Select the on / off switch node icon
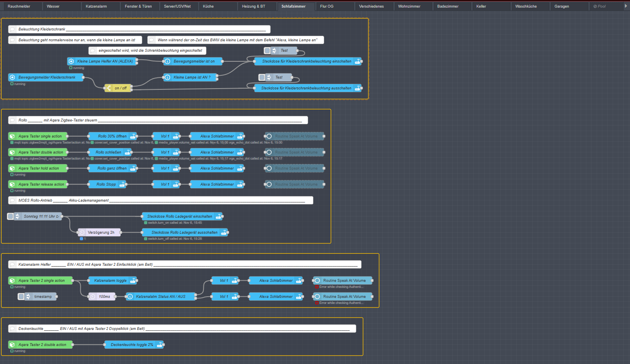 pyautogui.click(x=109, y=88)
